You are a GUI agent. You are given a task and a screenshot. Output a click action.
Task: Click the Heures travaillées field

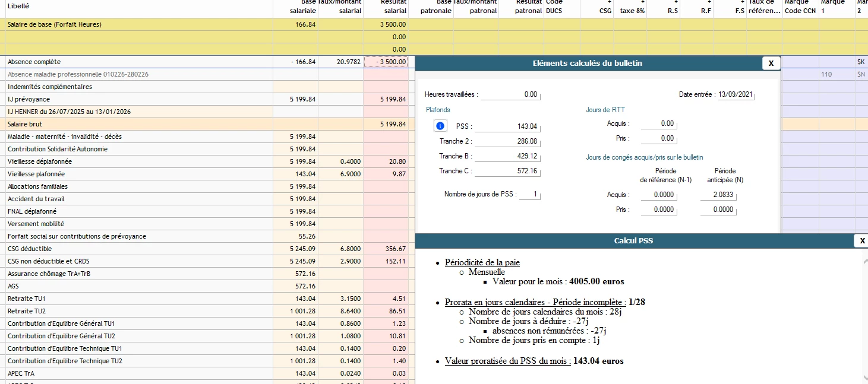pyautogui.click(x=510, y=95)
